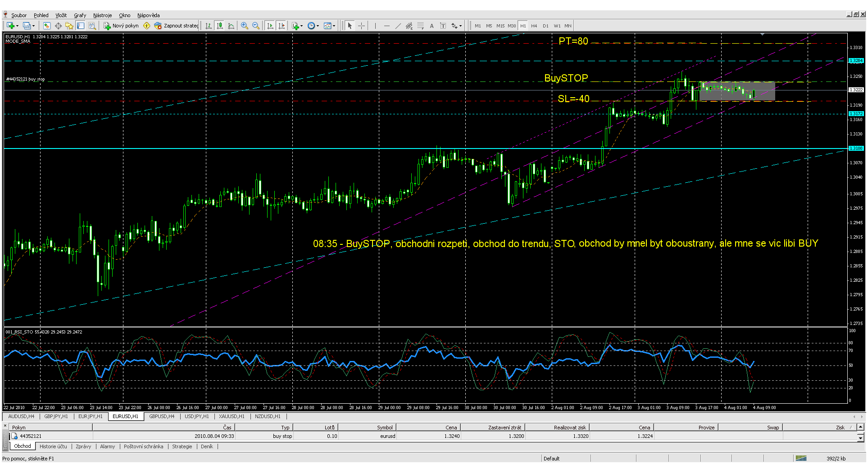
Task: Select the equidistant channel tool
Action: click(x=409, y=26)
